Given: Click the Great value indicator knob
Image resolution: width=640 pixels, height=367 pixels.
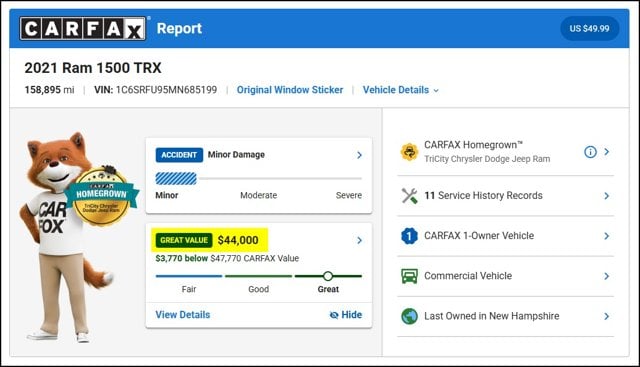Looking at the screenshot, I should click(x=328, y=276).
